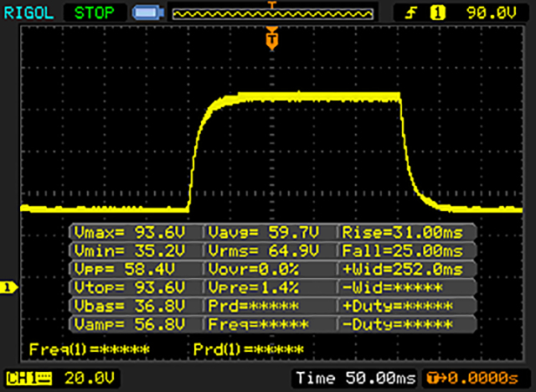Select the Prd=***** cell in table
The image size is (536, 392).
click(x=254, y=307)
